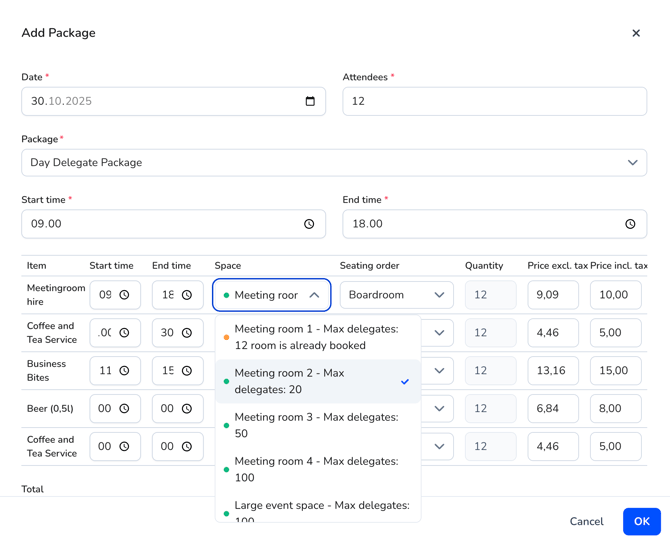Viewport: 670px width, 543px height.
Task: Click the Attendees input field
Action: click(x=494, y=101)
